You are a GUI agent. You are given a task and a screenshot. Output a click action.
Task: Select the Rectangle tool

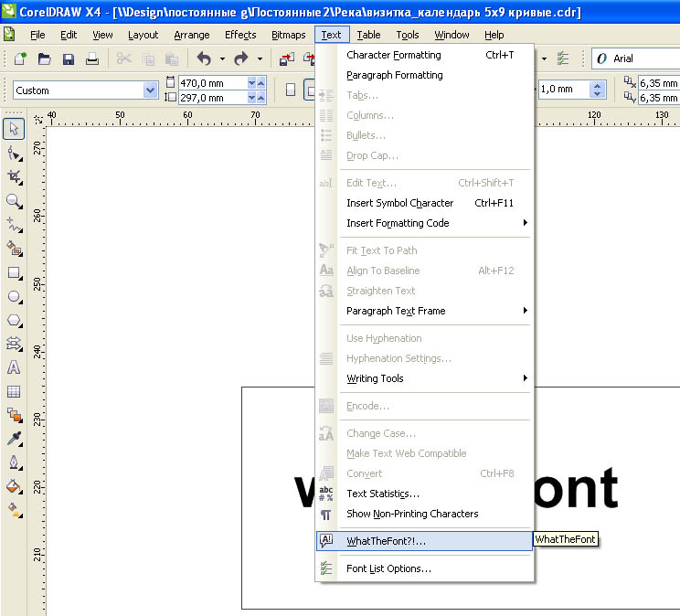tap(14, 273)
